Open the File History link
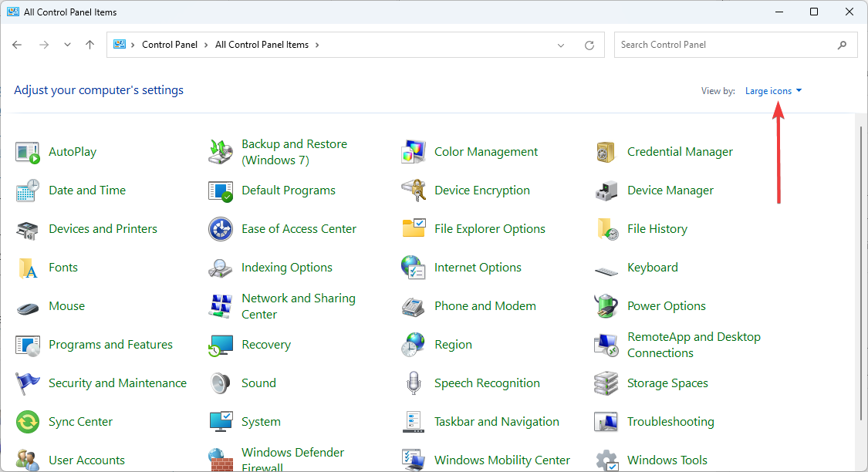This screenshot has width=868, height=472. pos(657,229)
